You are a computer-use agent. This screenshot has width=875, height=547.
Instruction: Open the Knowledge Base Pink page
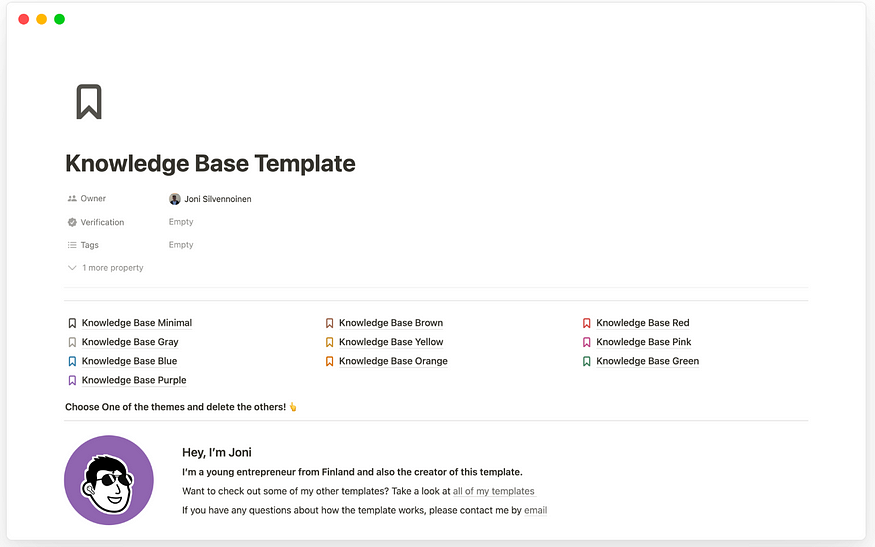(x=644, y=342)
